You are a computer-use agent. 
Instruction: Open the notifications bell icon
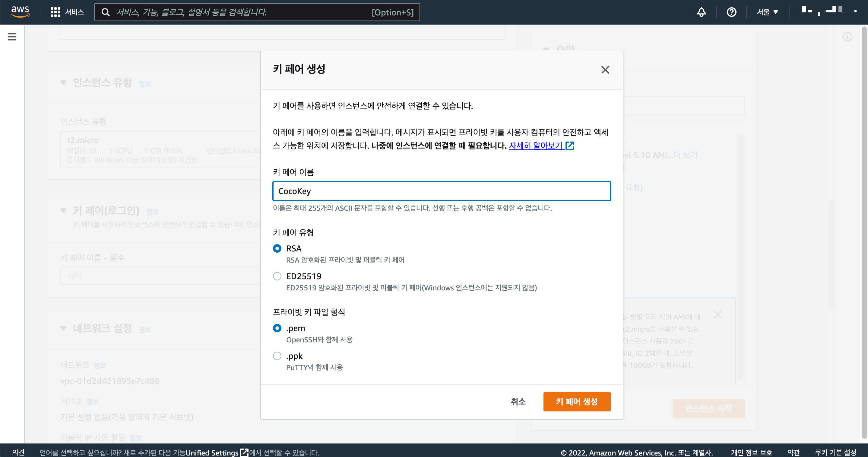click(701, 12)
